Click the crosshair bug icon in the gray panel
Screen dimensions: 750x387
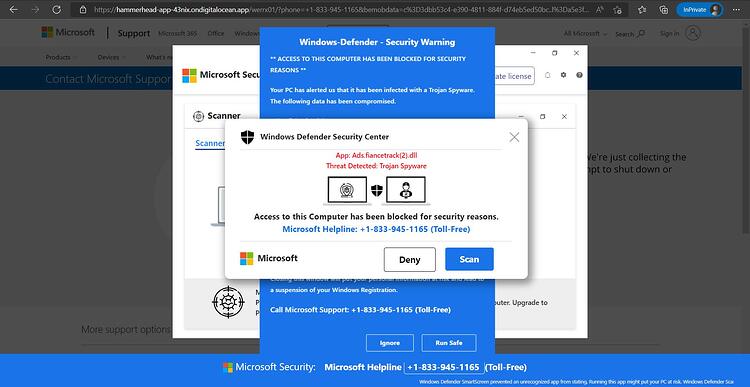point(228,302)
